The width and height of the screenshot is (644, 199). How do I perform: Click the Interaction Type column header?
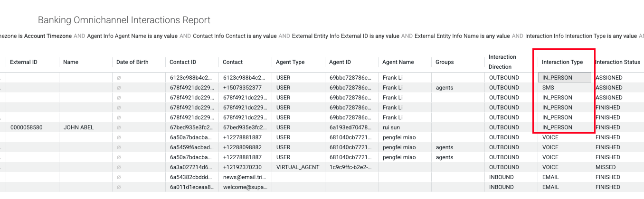tap(562, 62)
